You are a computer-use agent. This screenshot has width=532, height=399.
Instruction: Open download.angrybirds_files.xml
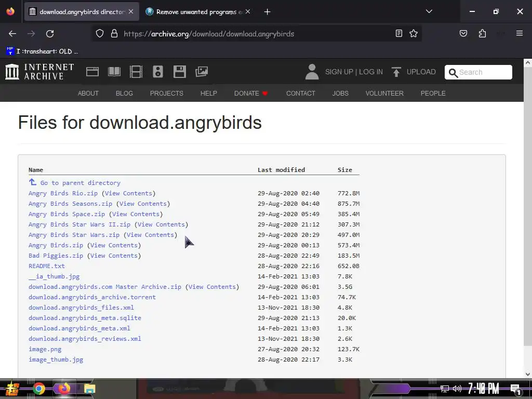point(81,308)
